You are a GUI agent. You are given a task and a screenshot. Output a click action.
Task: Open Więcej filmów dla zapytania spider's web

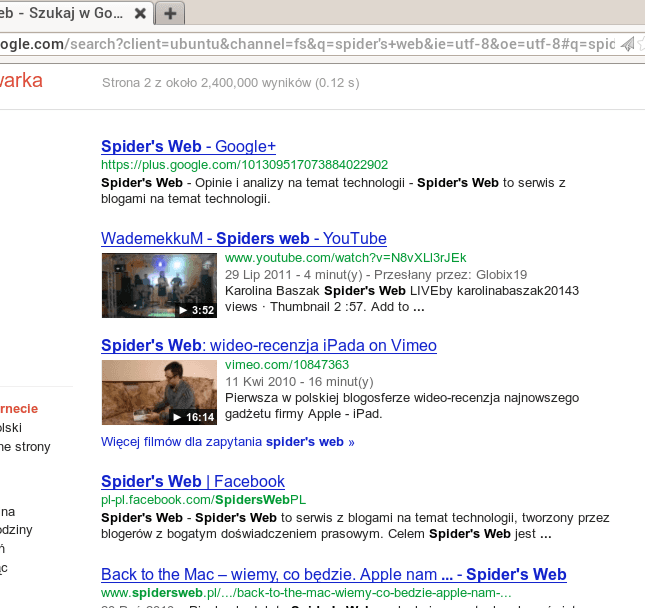pyautogui.click(x=227, y=442)
